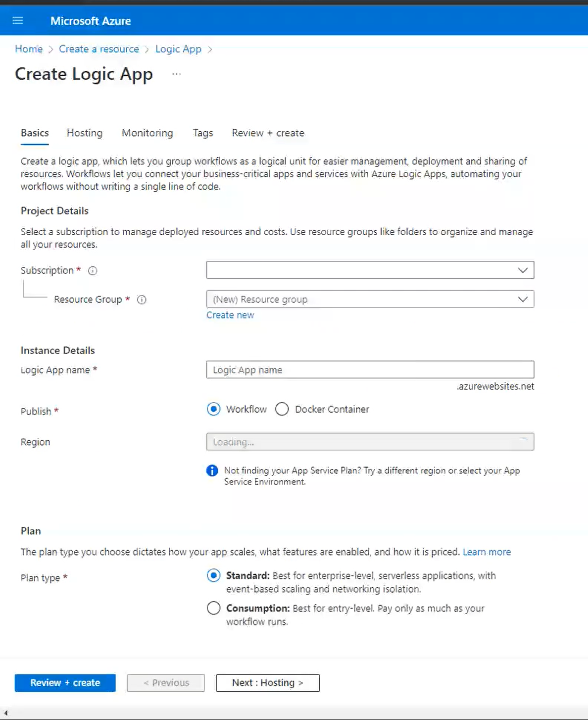Select the Workflow publish option

pyautogui.click(x=213, y=409)
